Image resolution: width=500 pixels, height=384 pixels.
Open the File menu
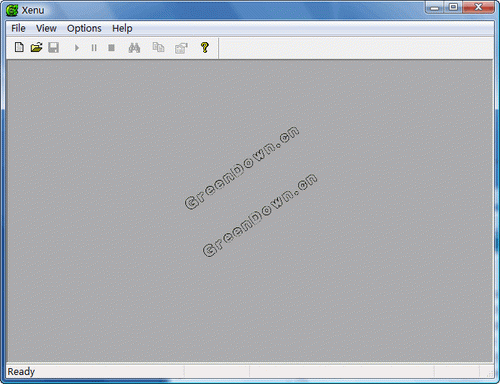pos(18,28)
